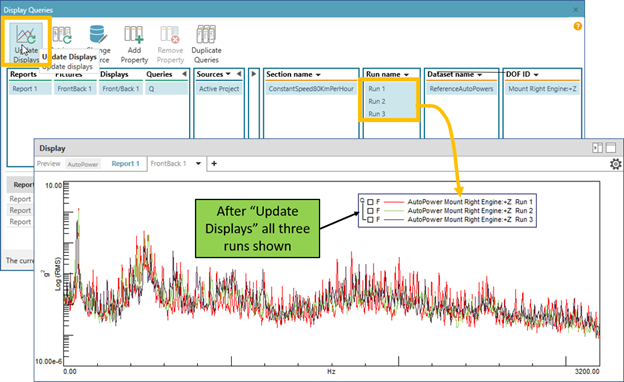This screenshot has height=382, width=624.
Task: Collapse the legend tree node
Action: [362, 200]
